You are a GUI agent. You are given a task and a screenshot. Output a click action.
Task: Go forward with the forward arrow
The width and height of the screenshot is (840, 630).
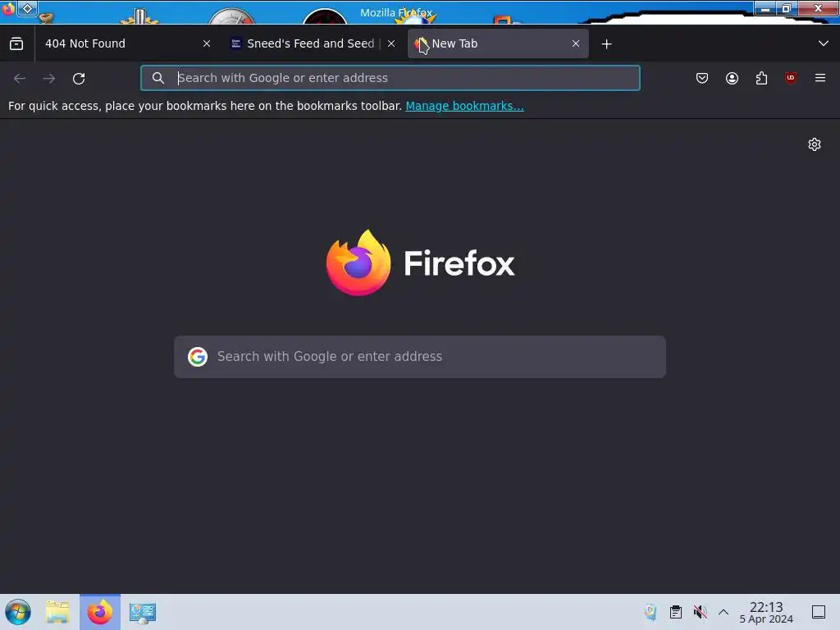pyautogui.click(x=49, y=78)
